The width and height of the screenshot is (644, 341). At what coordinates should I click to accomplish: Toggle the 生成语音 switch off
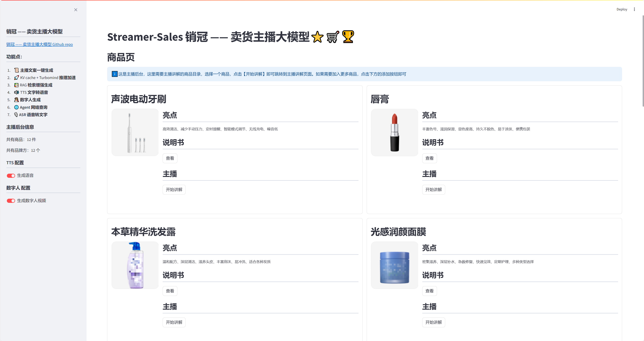(x=11, y=176)
